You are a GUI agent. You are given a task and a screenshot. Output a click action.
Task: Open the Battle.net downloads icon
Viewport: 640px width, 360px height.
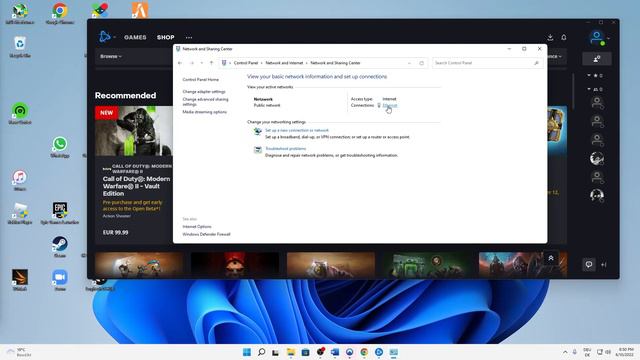point(550,37)
